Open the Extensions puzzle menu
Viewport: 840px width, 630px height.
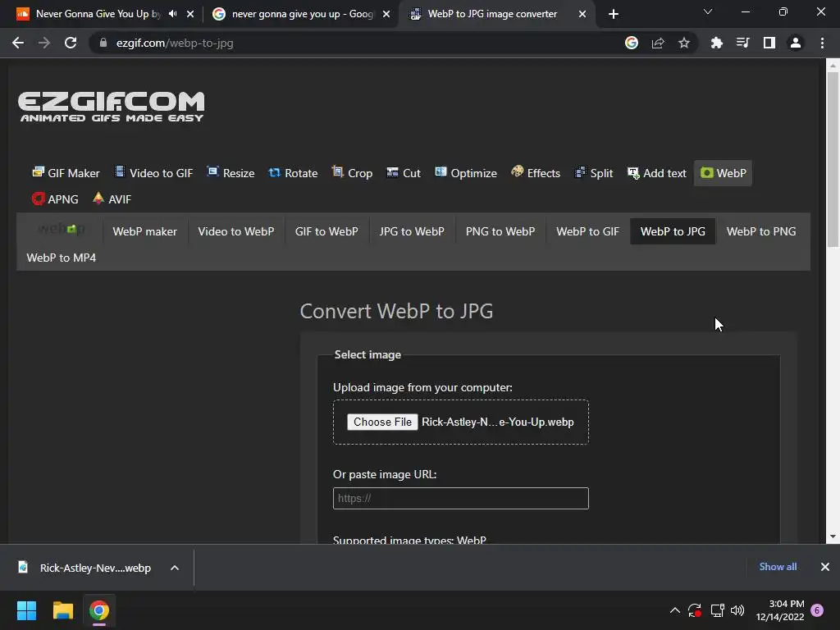point(717,43)
